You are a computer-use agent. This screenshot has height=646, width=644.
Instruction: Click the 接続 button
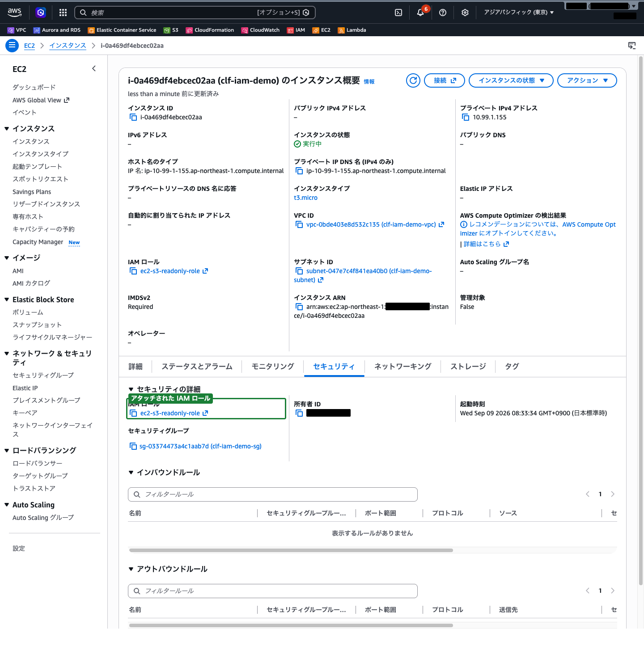[445, 80]
